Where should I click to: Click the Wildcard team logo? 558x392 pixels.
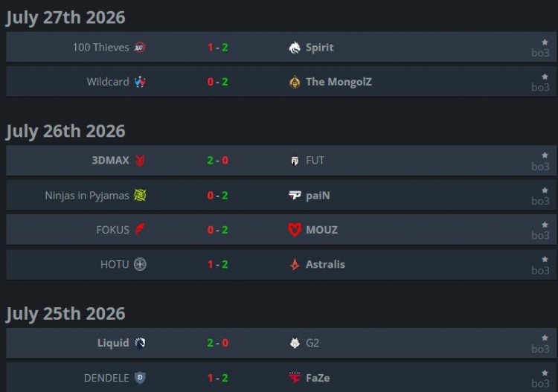coord(140,82)
